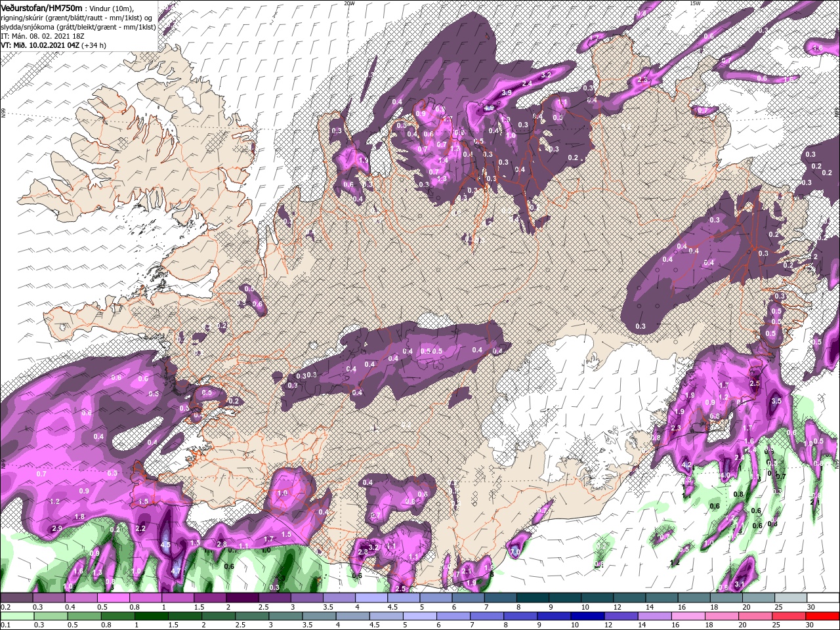Click the '0.2' label in top legend row
The height and width of the screenshot is (630, 840).
coord(5,607)
